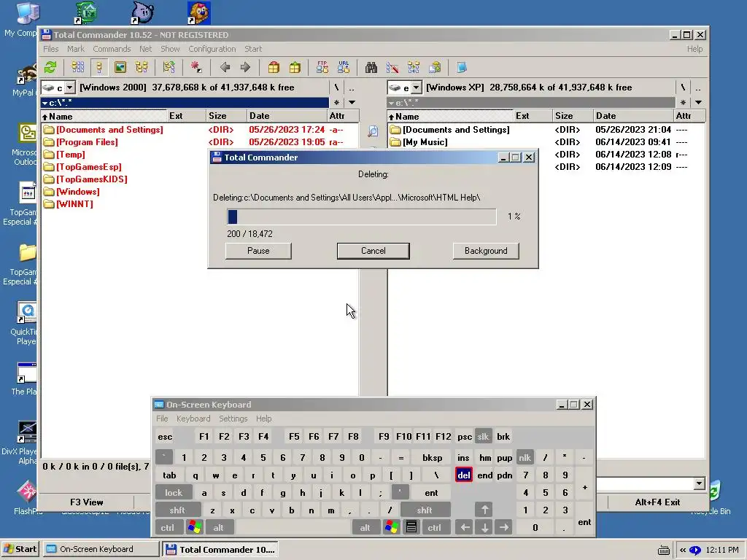Click the right panel parent directory dots button
Viewport: 747px width, 560px height.
click(x=698, y=87)
